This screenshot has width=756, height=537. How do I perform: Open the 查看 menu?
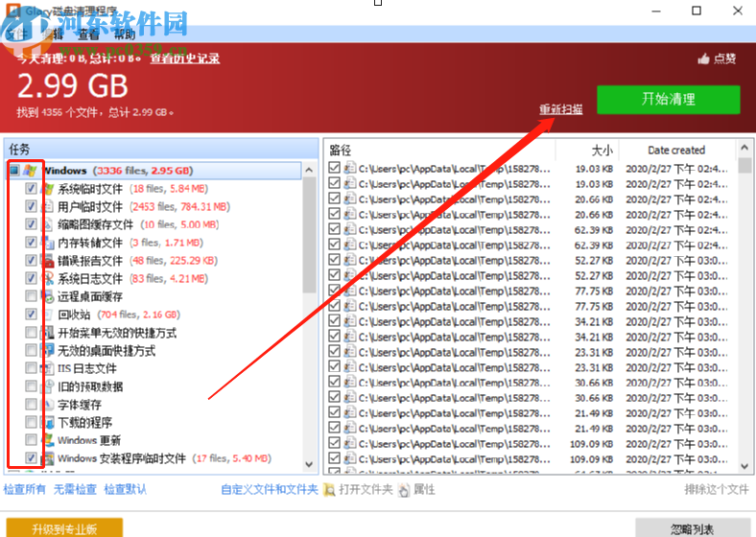(x=88, y=35)
